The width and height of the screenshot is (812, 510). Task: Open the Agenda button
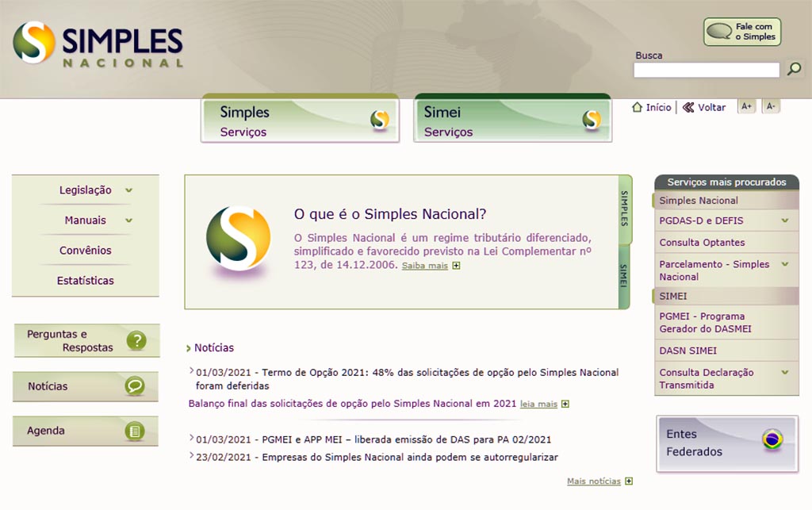(86, 431)
